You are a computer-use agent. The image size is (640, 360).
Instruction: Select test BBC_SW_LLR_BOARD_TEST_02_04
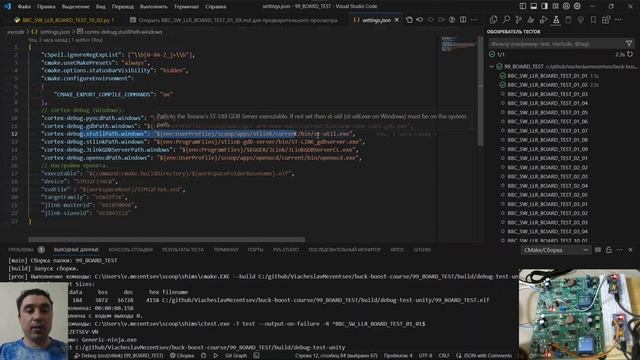(x=547, y=186)
